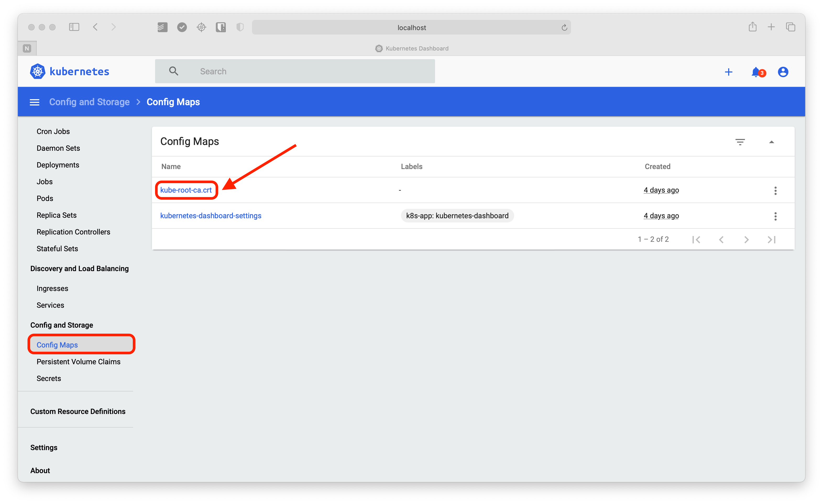Image resolution: width=823 pixels, height=504 pixels.
Task: Open Config and Storage sidebar section
Action: pos(62,325)
